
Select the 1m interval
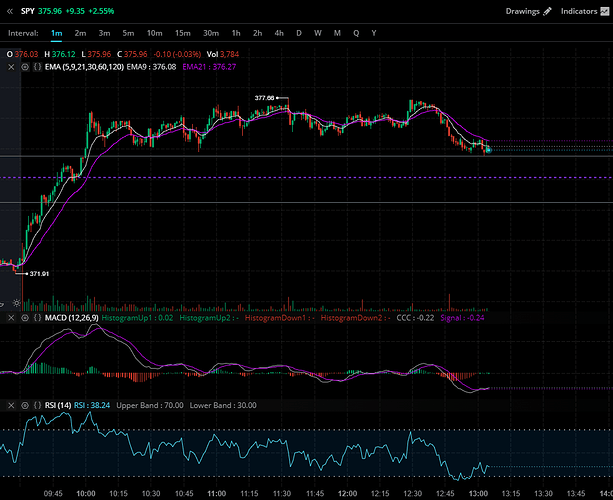coord(57,33)
